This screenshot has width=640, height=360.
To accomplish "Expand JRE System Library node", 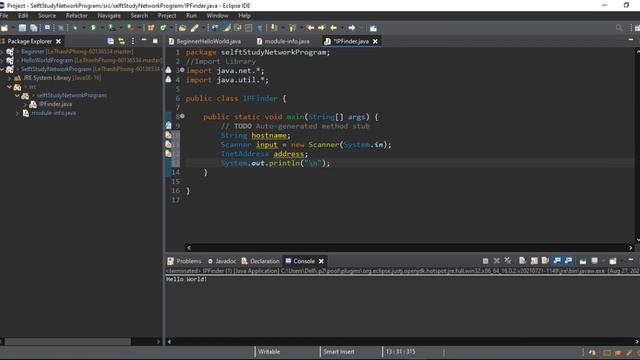I will pos(9,78).
